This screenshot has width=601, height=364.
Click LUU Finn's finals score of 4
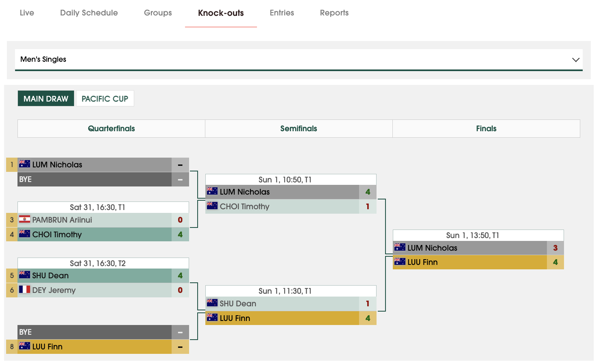click(555, 262)
